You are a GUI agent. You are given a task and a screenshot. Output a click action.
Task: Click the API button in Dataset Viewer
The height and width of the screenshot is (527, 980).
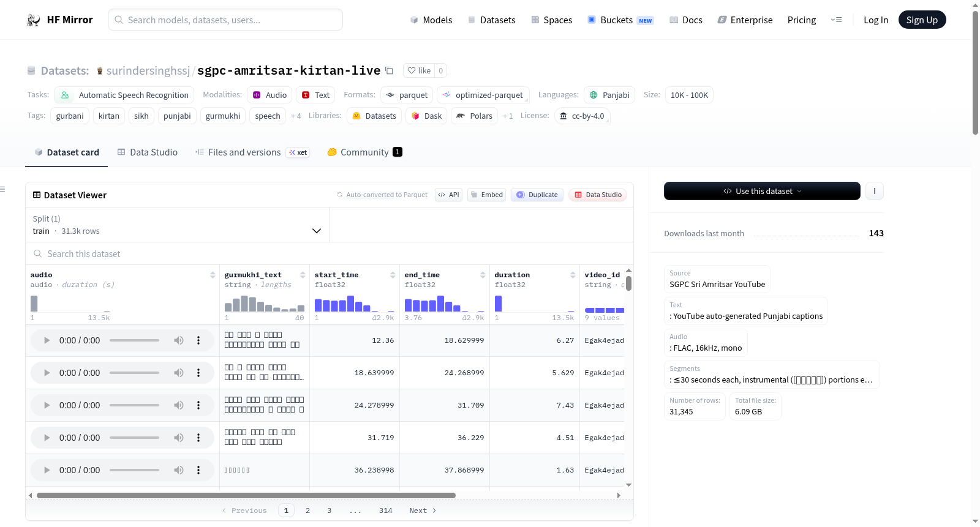(x=448, y=195)
